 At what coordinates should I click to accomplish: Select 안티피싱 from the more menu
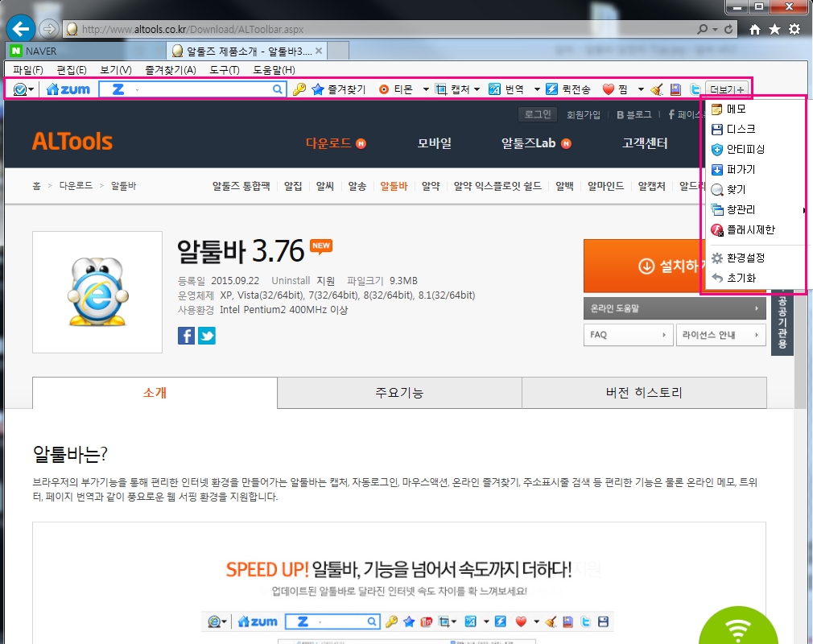[x=757, y=150]
